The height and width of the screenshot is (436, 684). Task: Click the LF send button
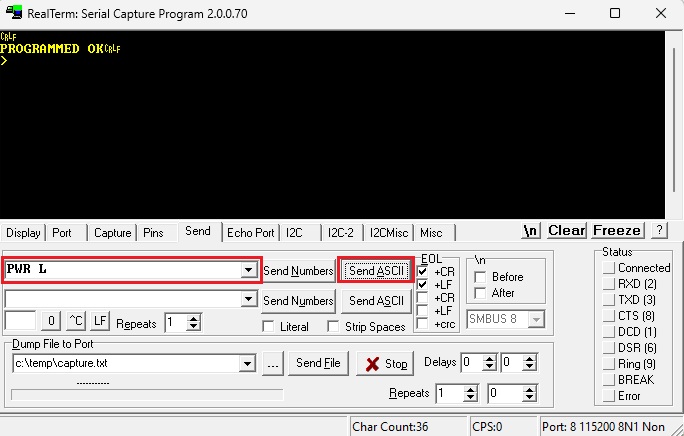point(100,321)
